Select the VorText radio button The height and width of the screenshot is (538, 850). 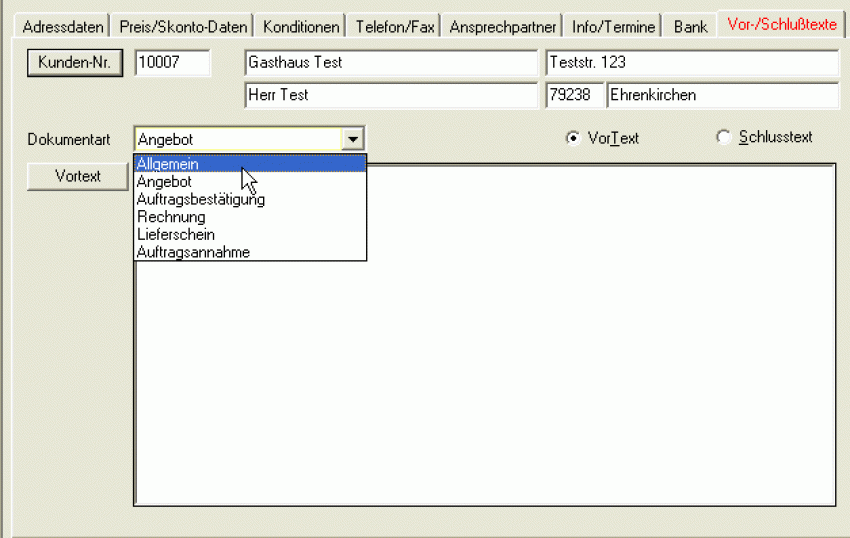573,138
